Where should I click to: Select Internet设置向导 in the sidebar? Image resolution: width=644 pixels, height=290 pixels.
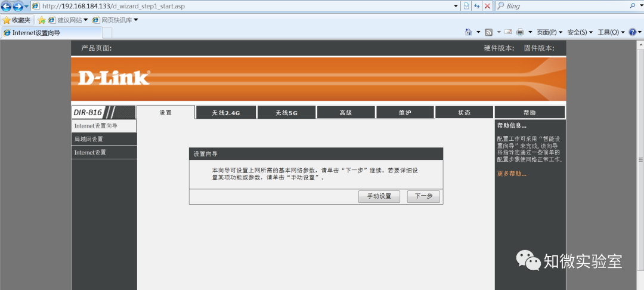(104, 126)
